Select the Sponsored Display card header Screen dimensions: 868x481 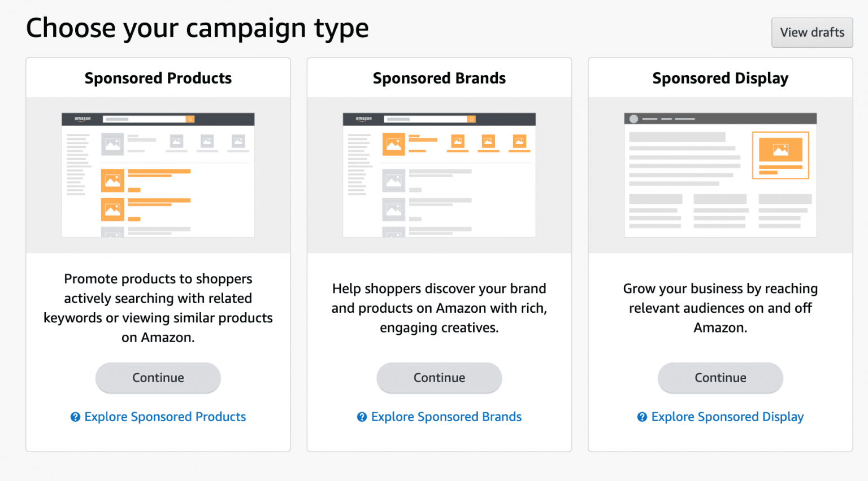(720, 78)
